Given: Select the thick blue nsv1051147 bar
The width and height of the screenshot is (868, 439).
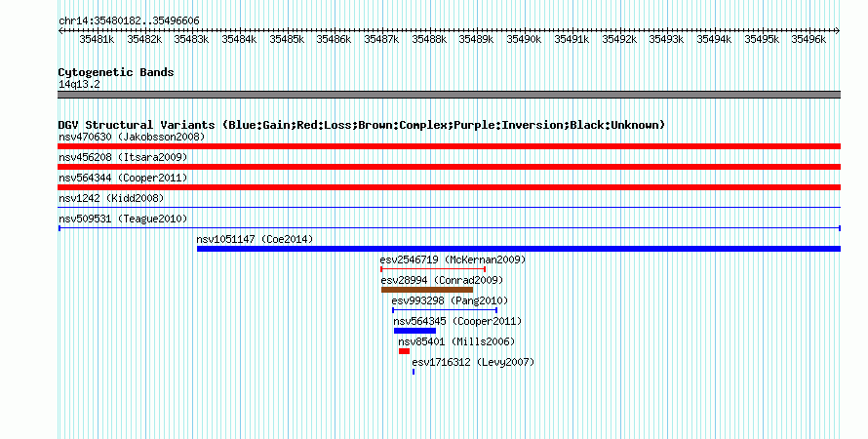Looking at the screenshot, I should coord(519,249).
